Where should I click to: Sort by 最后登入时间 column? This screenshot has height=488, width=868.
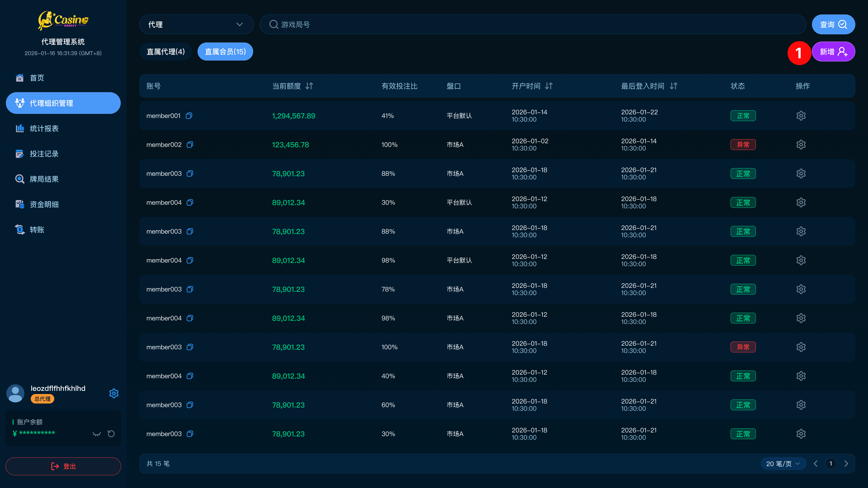point(674,86)
